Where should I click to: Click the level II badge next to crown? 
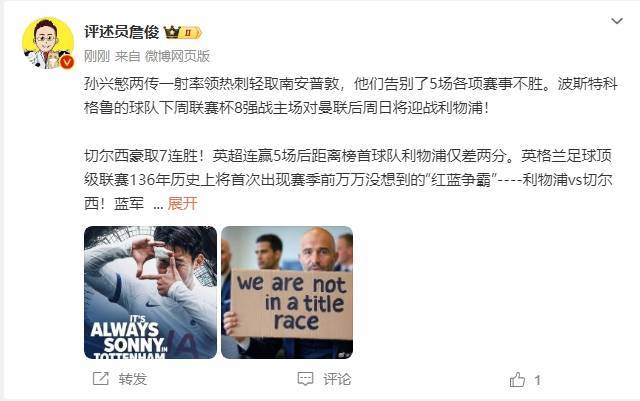click(x=190, y=33)
